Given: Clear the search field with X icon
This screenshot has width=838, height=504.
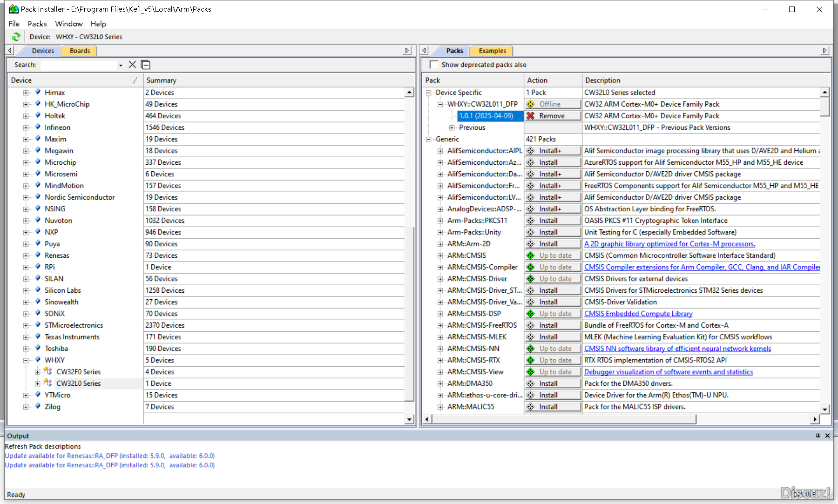Looking at the screenshot, I should tap(132, 65).
